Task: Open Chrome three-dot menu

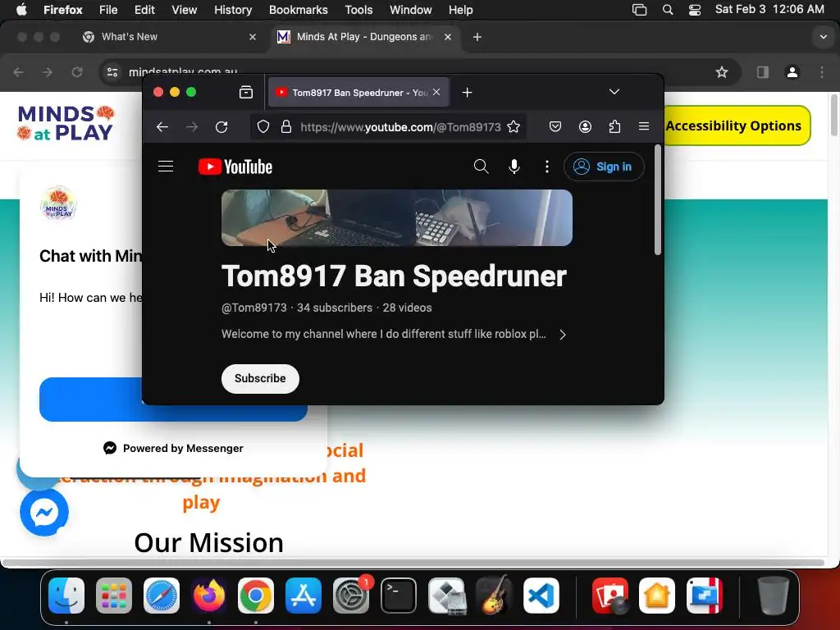Action: [x=822, y=72]
